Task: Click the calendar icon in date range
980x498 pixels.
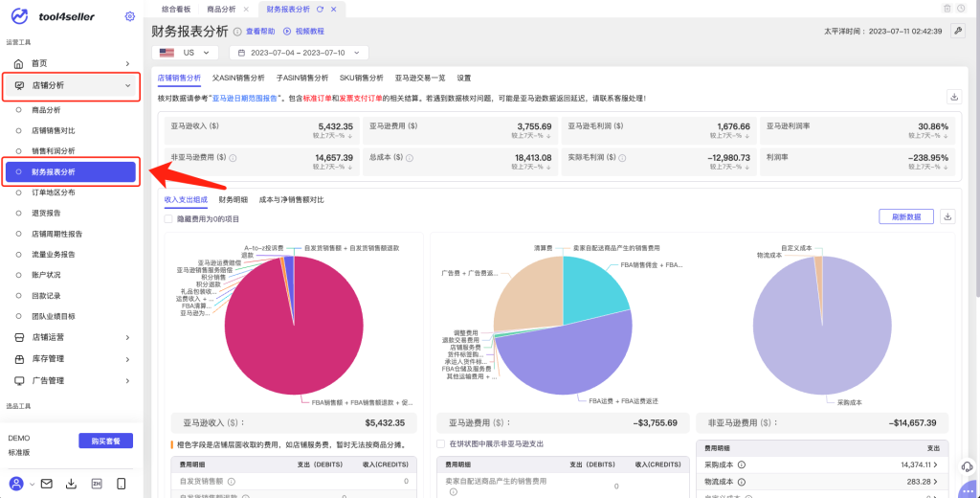Action: pyautogui.click(x=242, y=53)
